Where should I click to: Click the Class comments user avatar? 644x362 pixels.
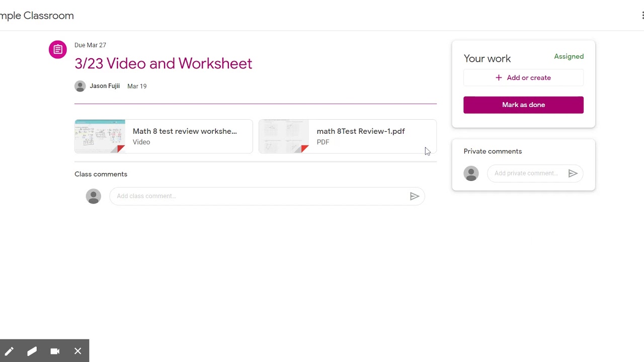coord(94,196)
